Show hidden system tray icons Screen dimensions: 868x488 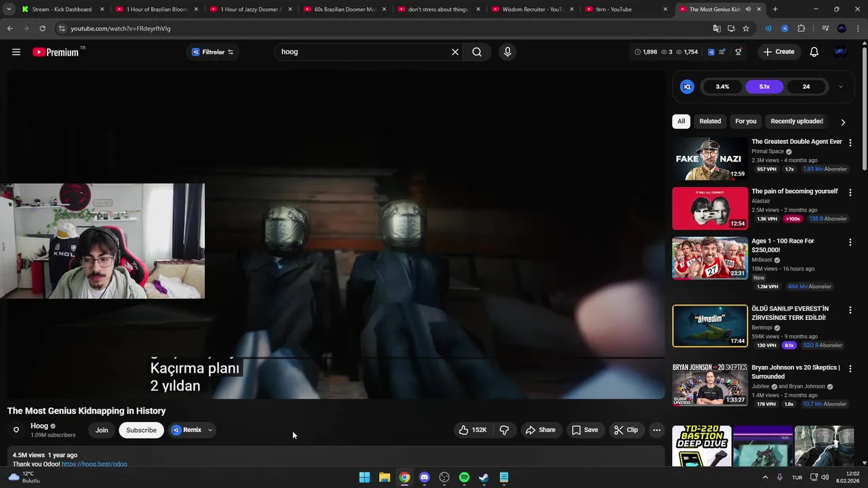(766, 477)
